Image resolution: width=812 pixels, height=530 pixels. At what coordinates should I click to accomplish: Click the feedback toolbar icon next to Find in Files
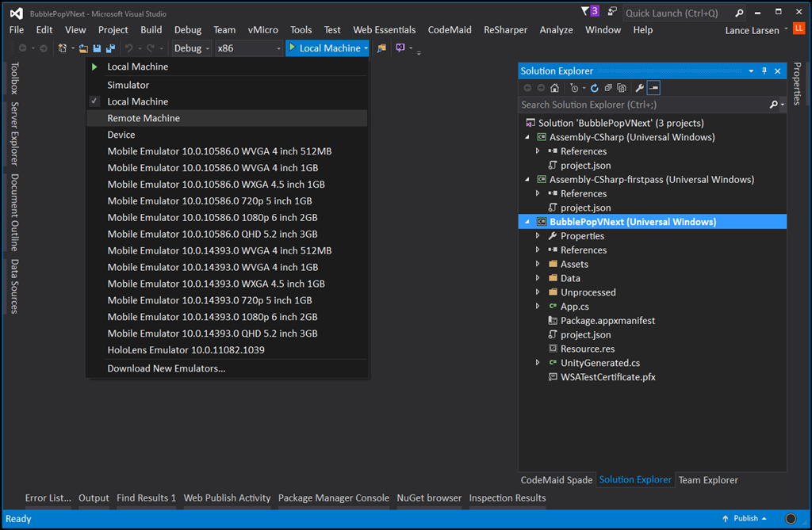(x=400, y=48)
